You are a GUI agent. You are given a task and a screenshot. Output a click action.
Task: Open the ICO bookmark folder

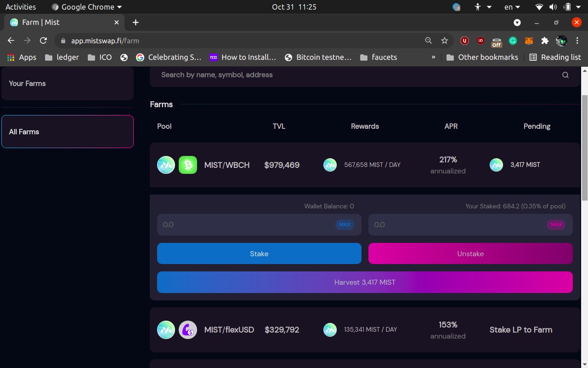(100, 57)
